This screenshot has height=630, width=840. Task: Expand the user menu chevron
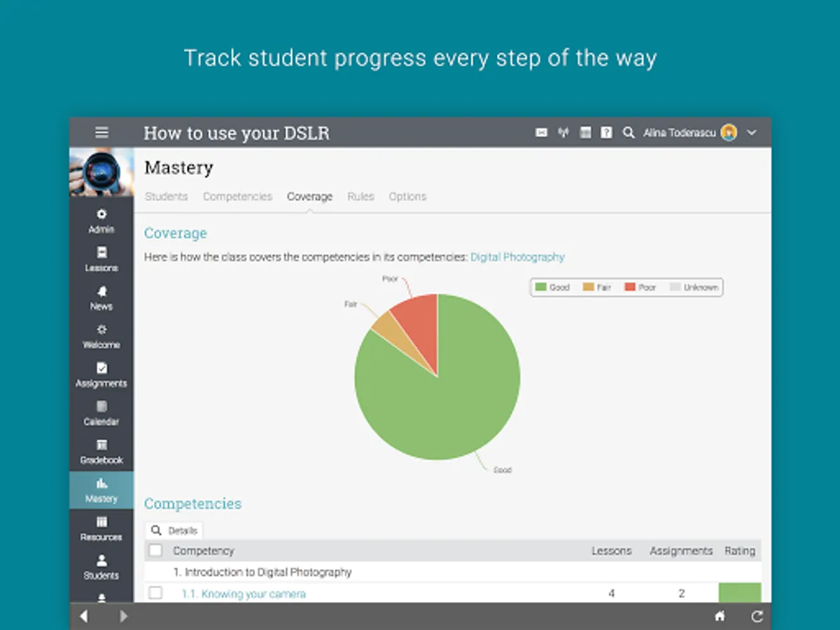tap(752, 132)
